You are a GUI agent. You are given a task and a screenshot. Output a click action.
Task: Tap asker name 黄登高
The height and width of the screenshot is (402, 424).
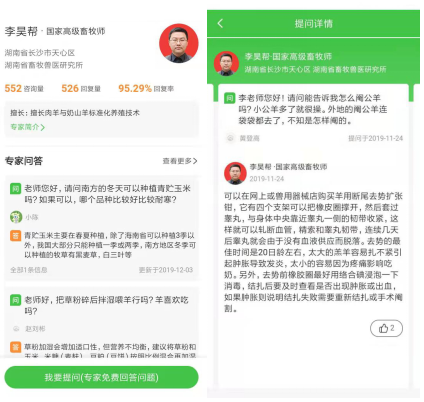pyautogui.click(x=249, y=138)
